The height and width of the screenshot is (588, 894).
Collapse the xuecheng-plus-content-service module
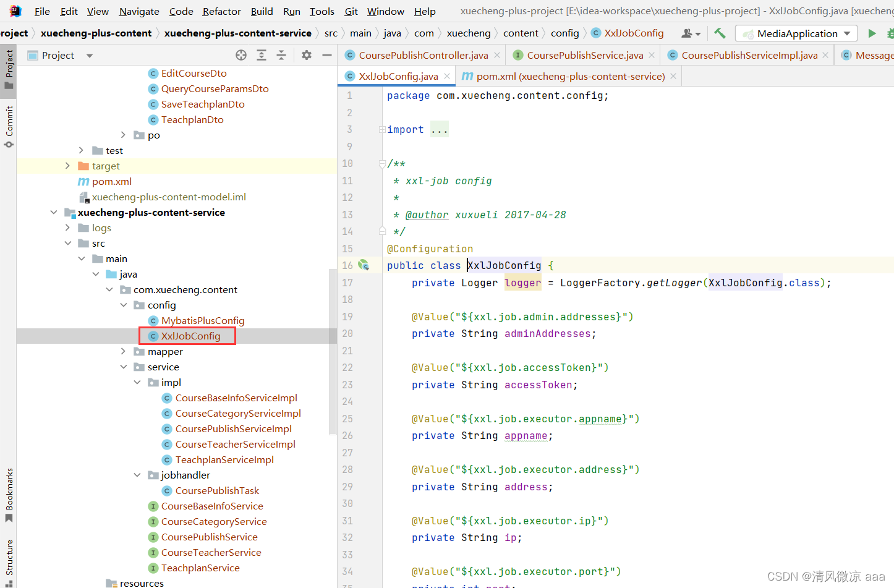[x=54, y=212]
